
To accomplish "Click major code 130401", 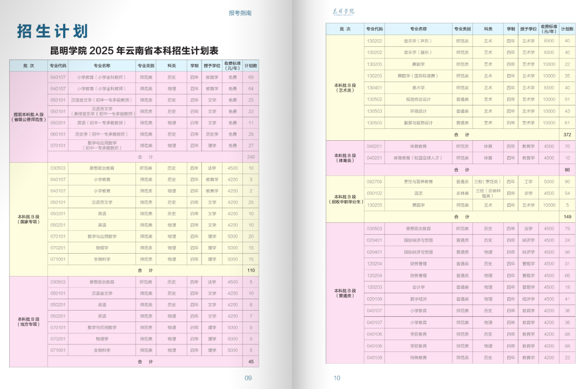I will (x=374, y=87).
